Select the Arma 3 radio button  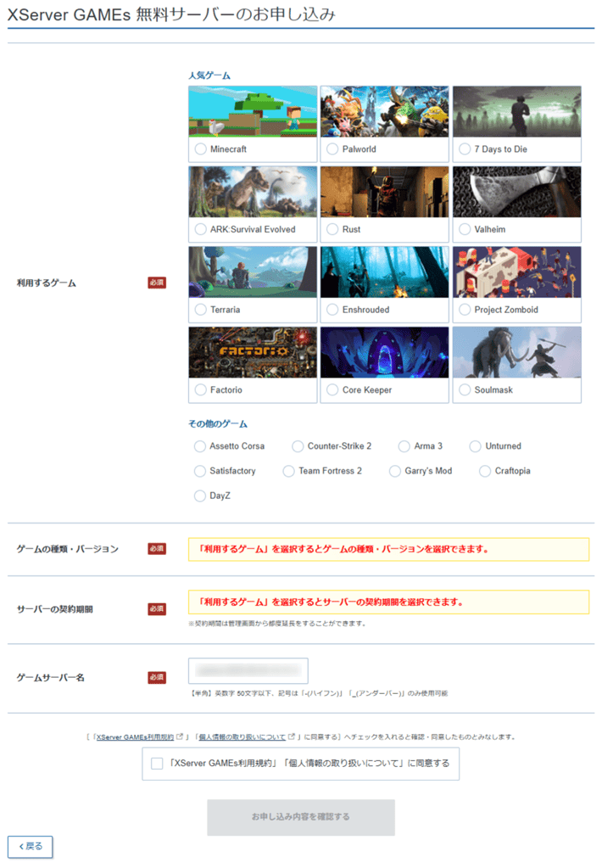coord(404,446)
